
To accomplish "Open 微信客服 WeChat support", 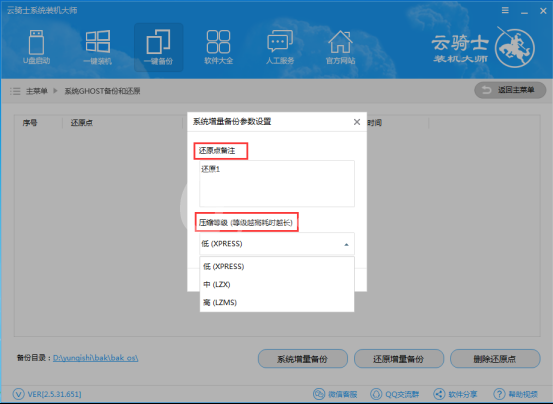I will [335, 394].
